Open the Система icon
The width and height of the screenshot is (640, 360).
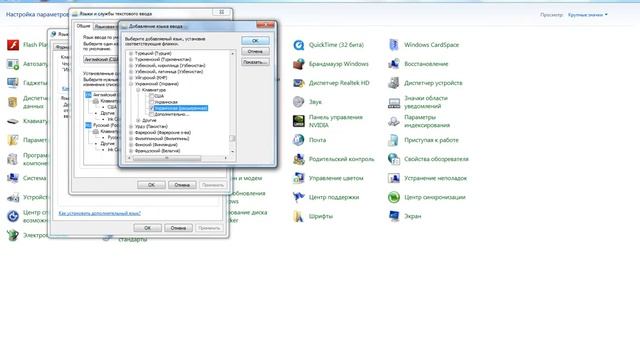click(x=13, y=178)
